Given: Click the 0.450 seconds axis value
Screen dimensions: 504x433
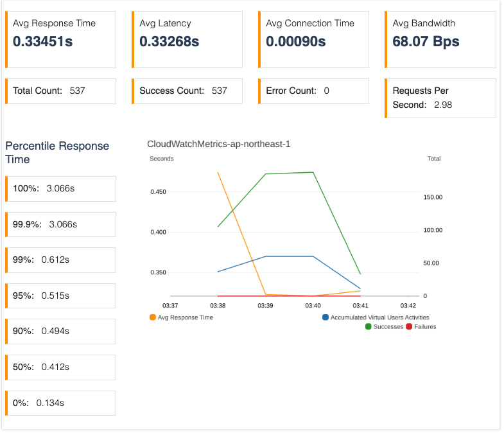Looking at the screenshot, I should click(158, 192).
